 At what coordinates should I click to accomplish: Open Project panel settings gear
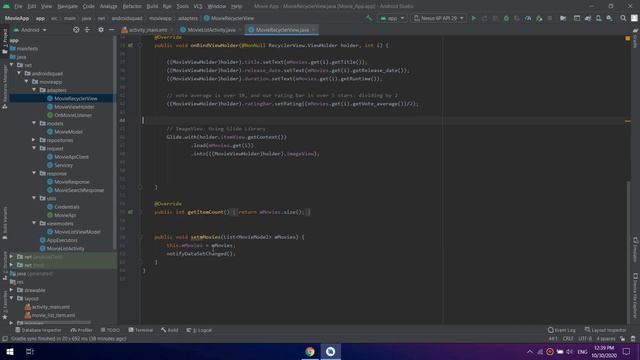click(x=101, y=30)
